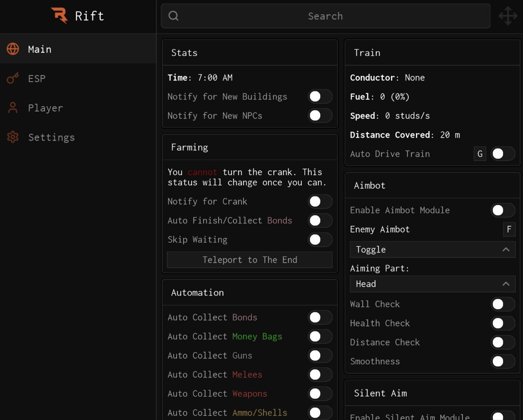Click the ESP sidebar icon
This screenshot has height=420, width=523.
(x=13, y=78)
